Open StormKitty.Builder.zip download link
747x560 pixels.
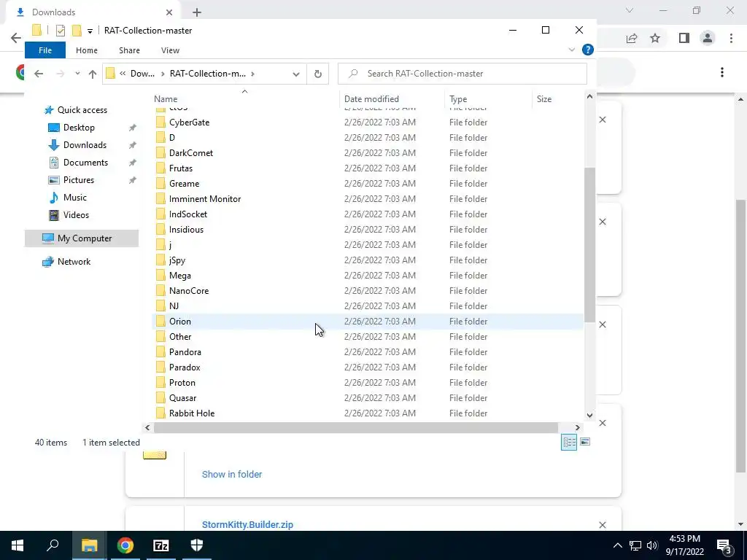[x=247, y=525]
